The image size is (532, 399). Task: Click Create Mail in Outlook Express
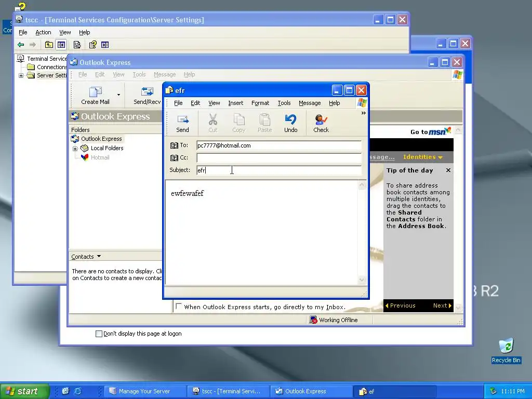click(96, 96)
